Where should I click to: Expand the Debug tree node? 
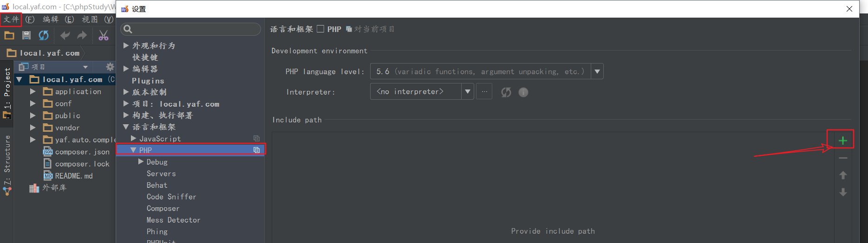tap(141, 162)
